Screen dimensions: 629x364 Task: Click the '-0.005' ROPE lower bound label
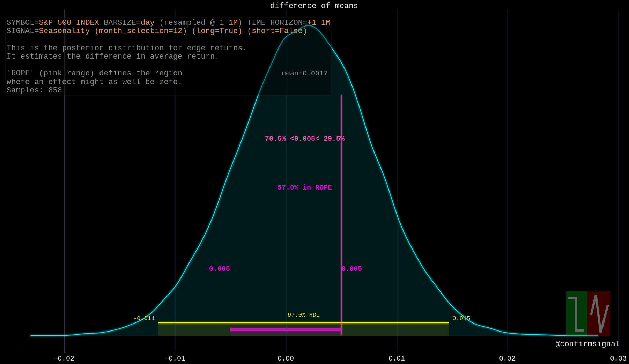(218, 269)
